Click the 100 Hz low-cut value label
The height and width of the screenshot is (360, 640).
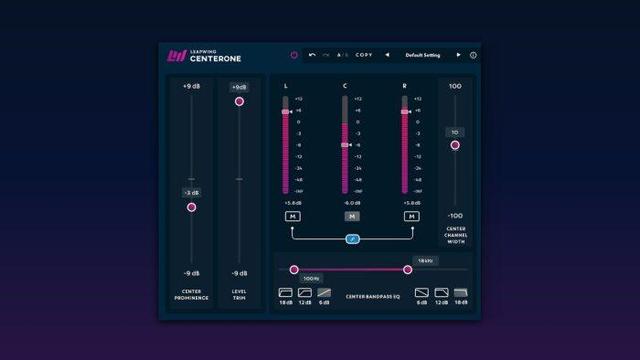point(311,278)
